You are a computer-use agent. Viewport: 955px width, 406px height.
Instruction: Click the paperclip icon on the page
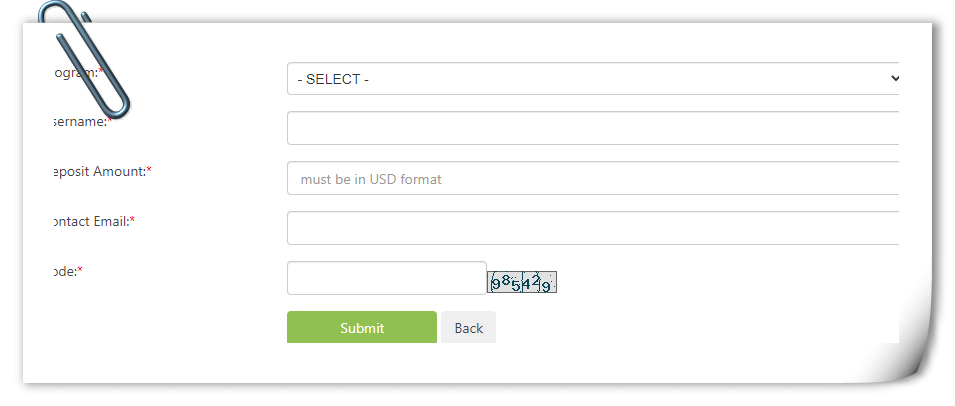(x=83, y=59)
